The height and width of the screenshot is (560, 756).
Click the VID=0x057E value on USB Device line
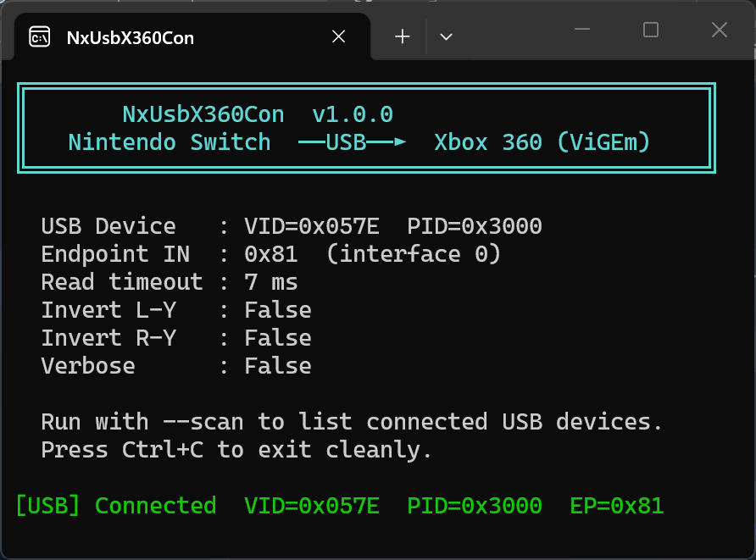(x=312, y=226)
